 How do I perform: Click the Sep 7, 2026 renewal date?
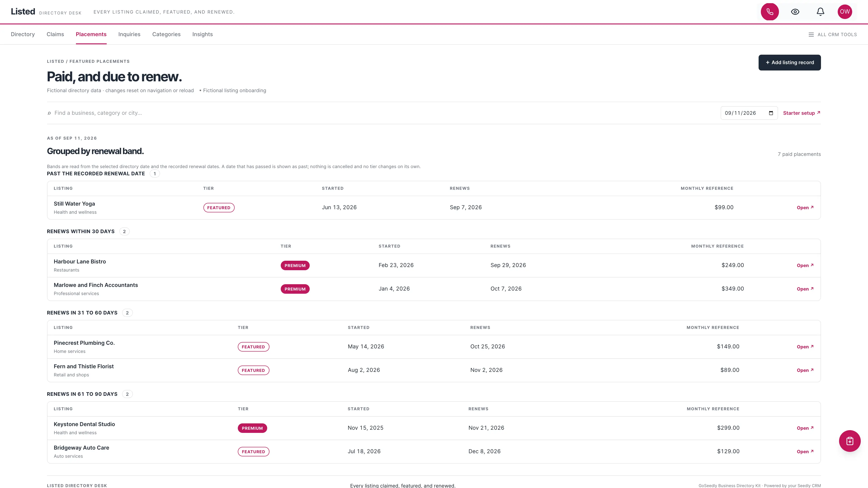click(x=466, y=207)
